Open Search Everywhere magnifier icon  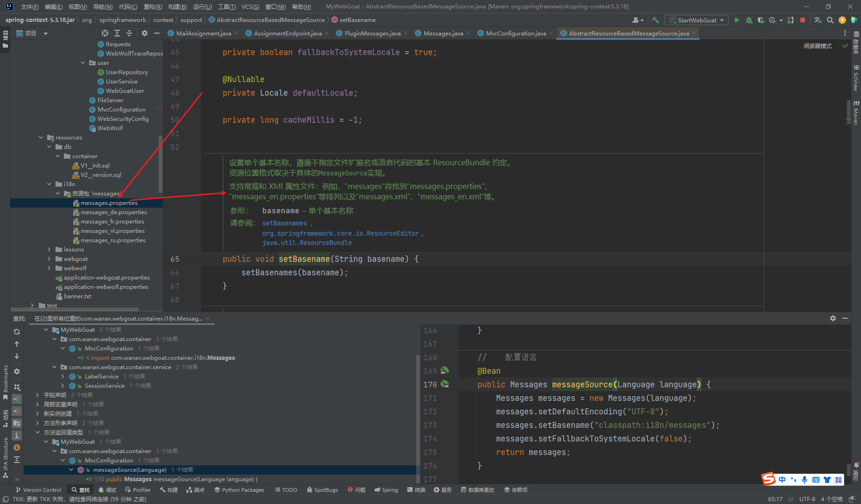coord(830,20)
